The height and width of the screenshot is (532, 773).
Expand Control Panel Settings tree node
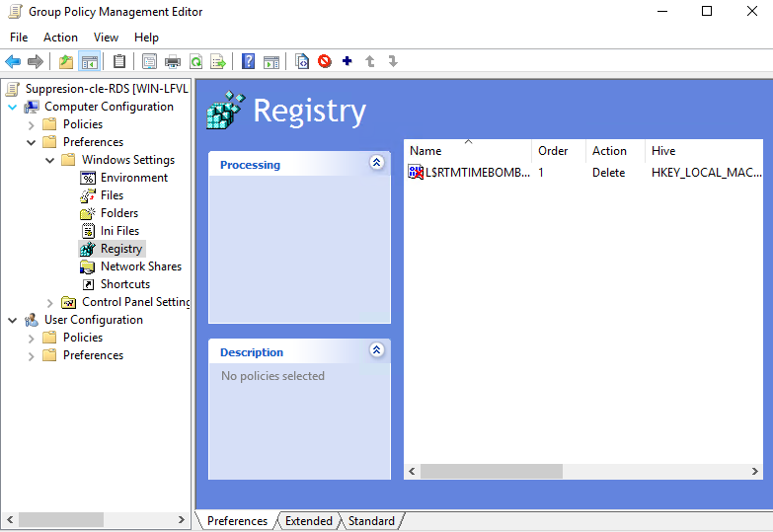pos(50,302)
